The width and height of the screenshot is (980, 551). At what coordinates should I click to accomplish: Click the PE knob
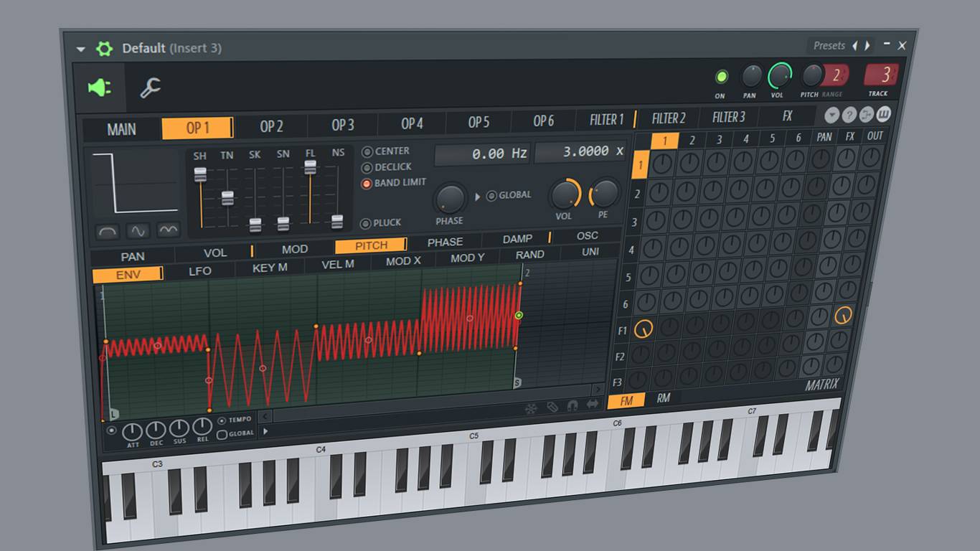pyautogui.click(x=604, y=194)
